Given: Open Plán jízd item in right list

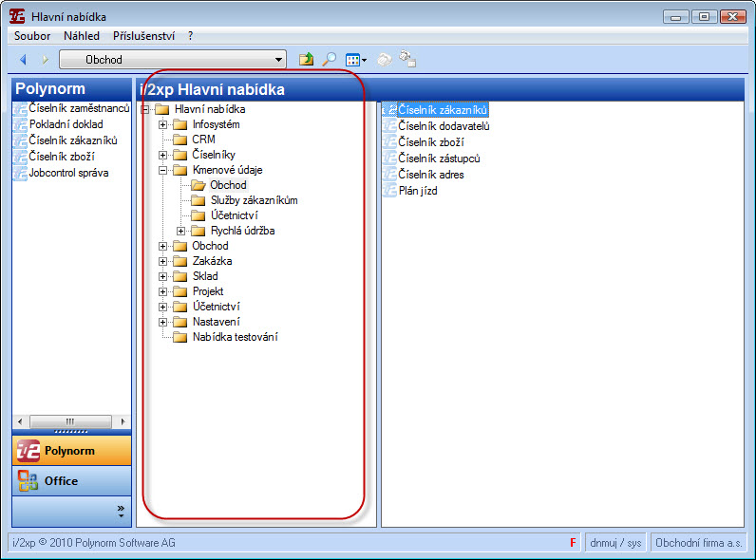Looking at the screenshot, I should pos(418,191).
